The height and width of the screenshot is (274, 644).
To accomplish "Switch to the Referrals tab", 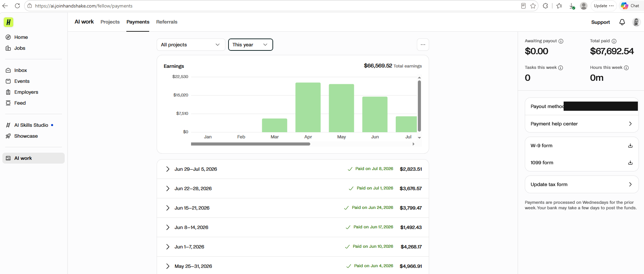I will (x=167, y=22).
